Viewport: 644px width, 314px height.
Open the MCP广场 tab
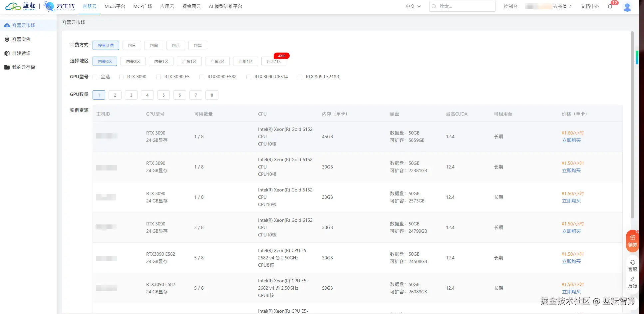tap(143, 6)
